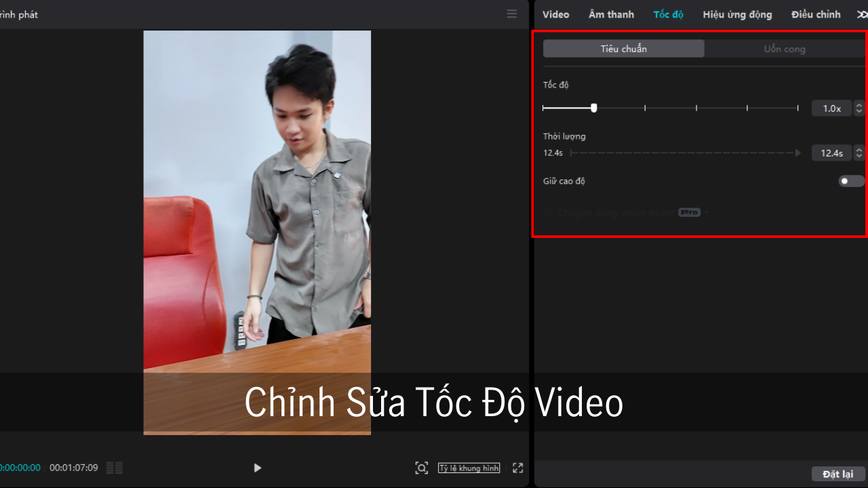Switch to the Uốn cong speed mode
The height and width of the screenshot is (488, 868).
click(784, 49)
